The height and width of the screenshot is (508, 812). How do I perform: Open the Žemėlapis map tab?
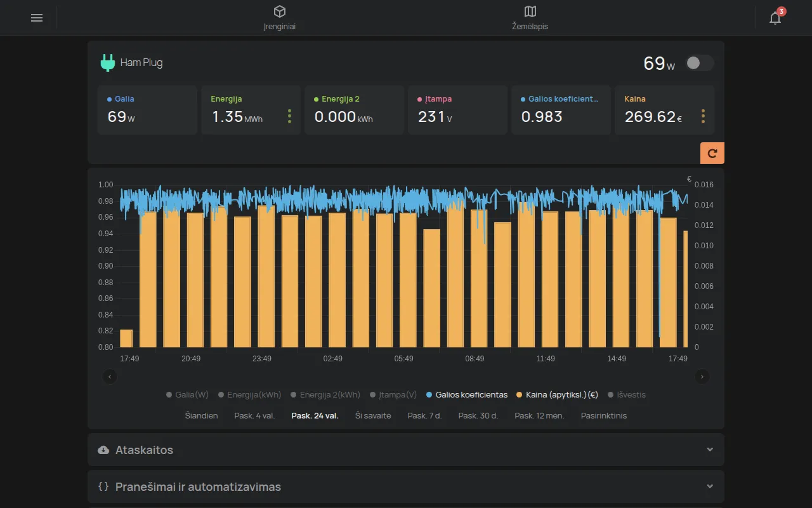click(x=530, y=18)
